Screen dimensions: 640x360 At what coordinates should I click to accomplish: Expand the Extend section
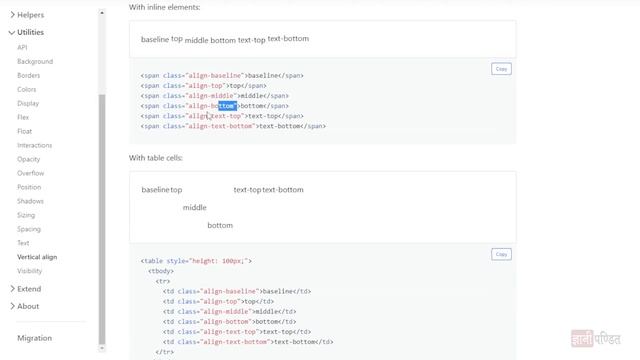tap(25, 289)
